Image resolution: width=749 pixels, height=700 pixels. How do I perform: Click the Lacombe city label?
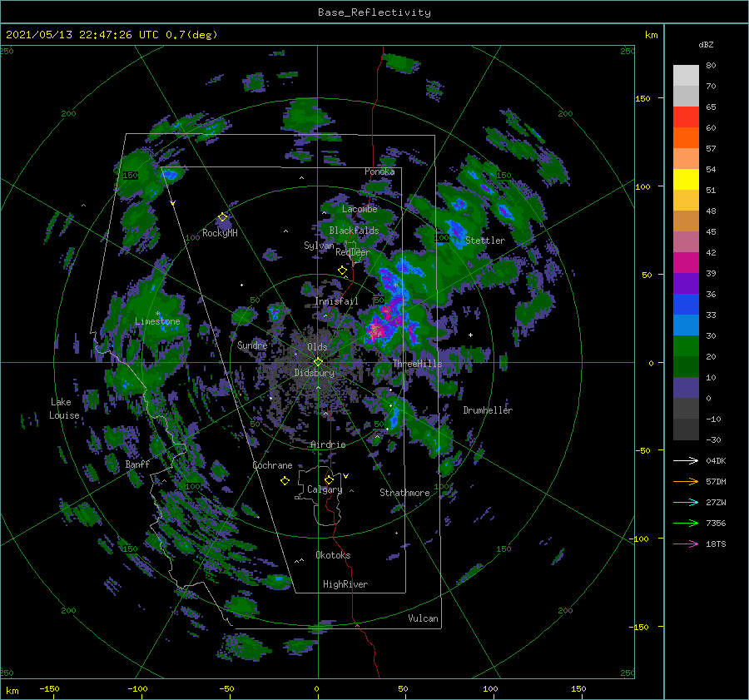pos(360,209)
